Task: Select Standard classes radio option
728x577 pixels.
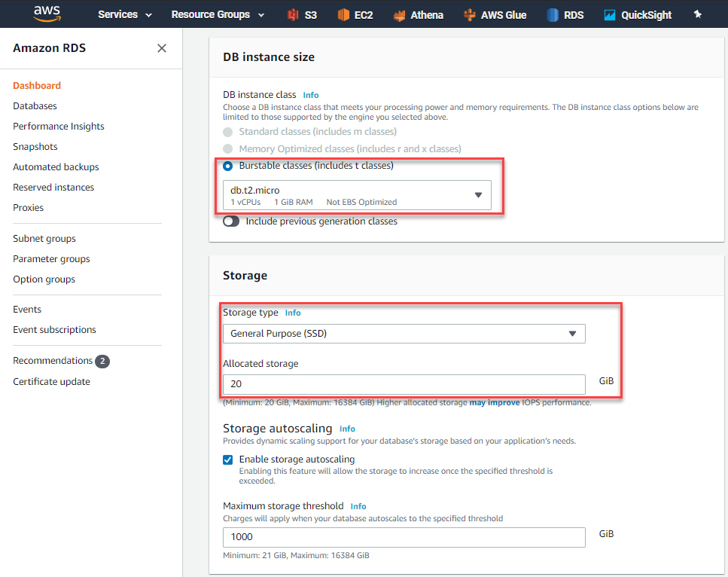Action: point(228,132)
